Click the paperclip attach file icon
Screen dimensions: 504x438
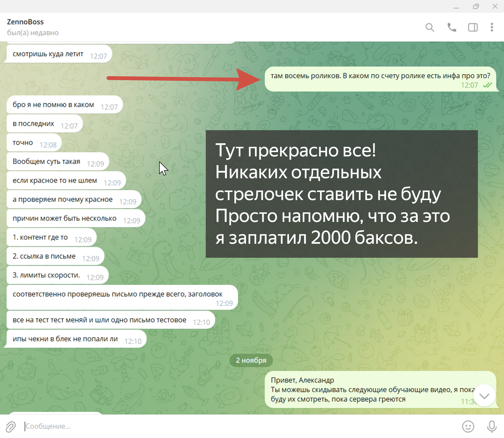(x=11, y=427)
